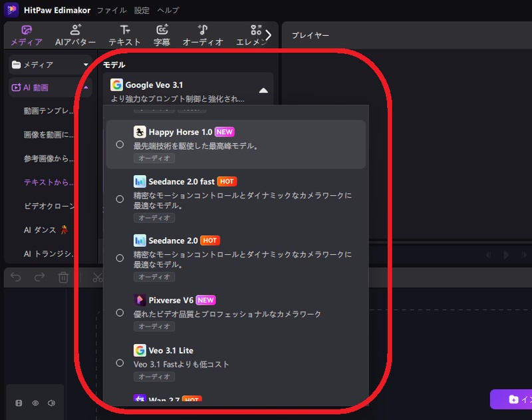Open ビデオクローン sidebar item
Viewport: 532px width, 420px height.
click(x=49, y=206)
